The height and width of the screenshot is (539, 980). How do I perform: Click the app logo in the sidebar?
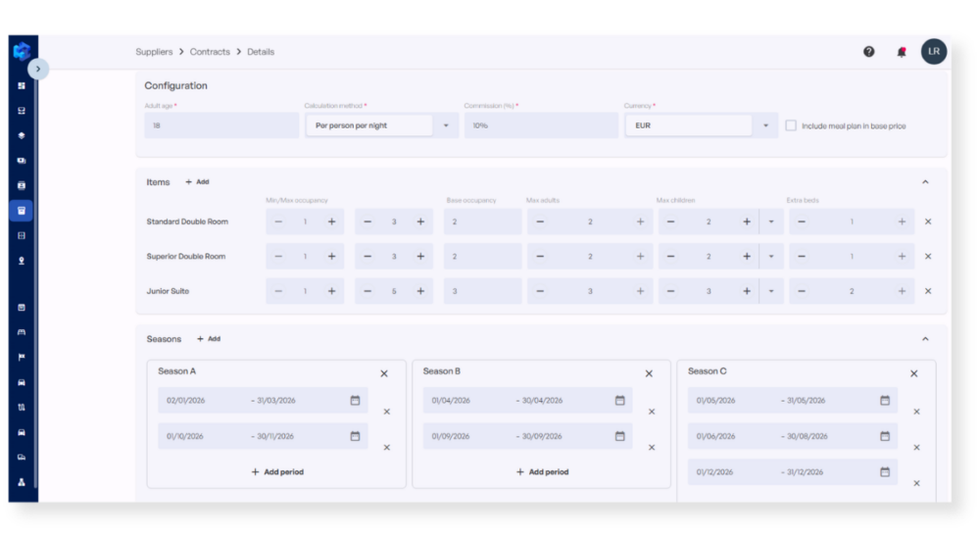click(22, 51)
